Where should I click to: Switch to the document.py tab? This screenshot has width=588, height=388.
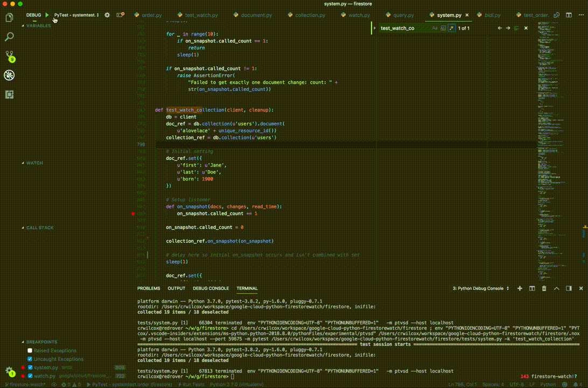252,15
